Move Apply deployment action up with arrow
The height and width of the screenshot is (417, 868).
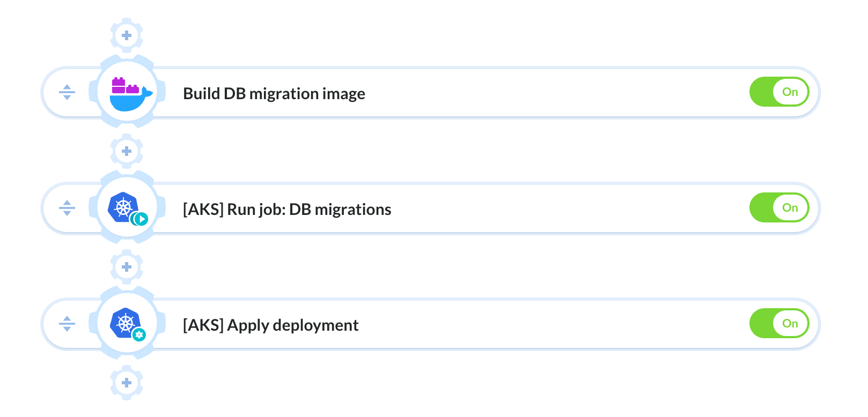click(x=67, y=319)
